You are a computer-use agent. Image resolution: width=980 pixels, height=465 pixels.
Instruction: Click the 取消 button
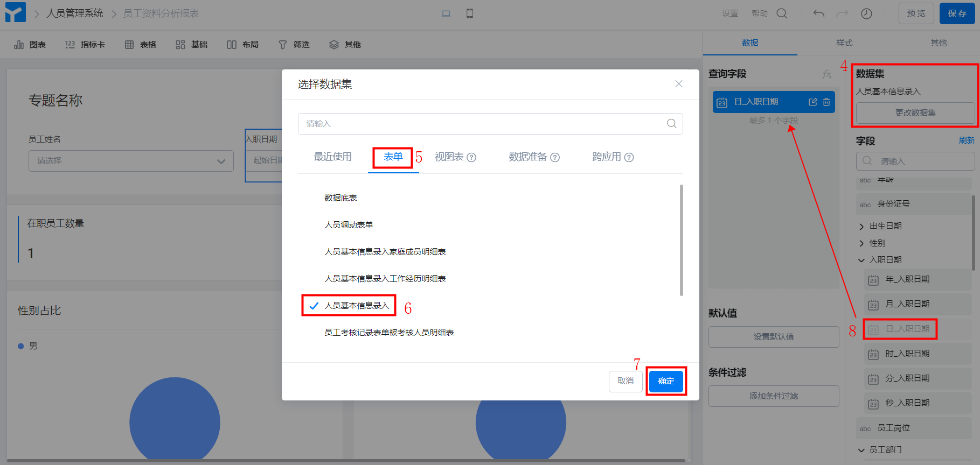(625, 381)
